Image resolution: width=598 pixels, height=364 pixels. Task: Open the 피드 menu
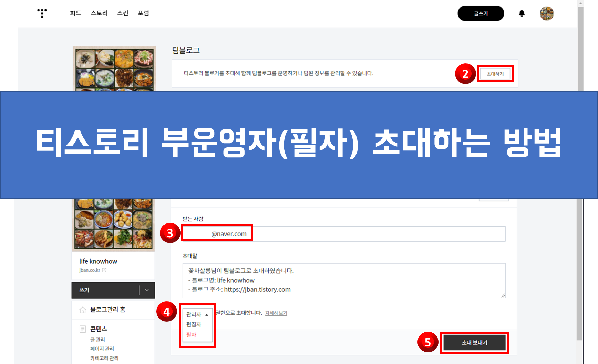pyautogui.click(x=75, y=13)
